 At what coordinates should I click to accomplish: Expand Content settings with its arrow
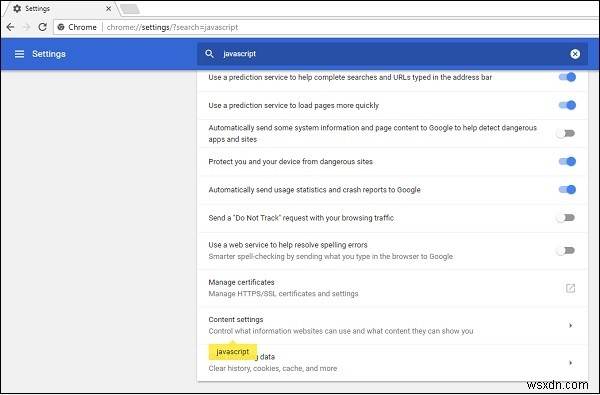(570, 325)
